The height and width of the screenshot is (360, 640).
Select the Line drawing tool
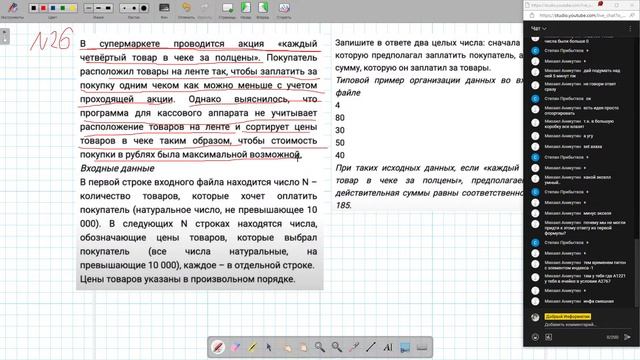point(371,347)
